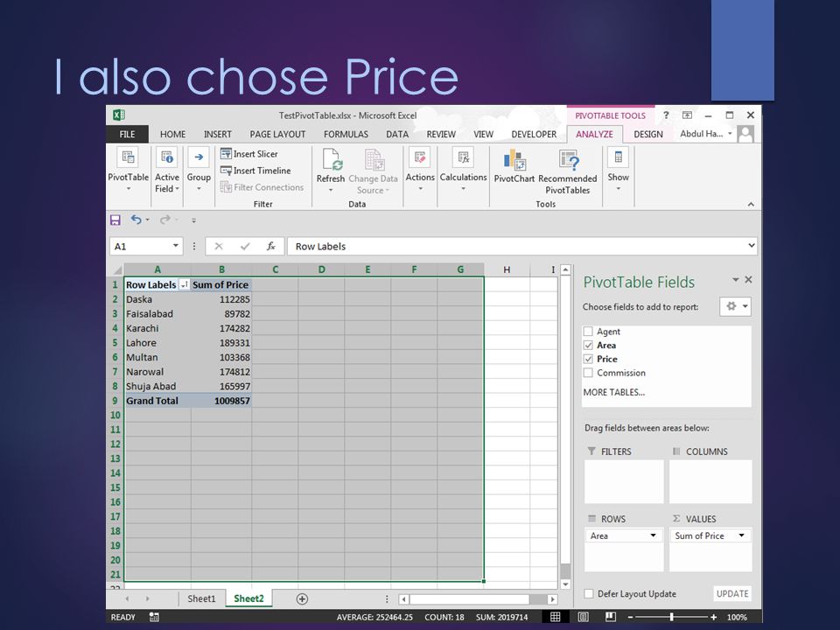Select the column H header
This screenshot has height=630, width=840.
[507, 269]
